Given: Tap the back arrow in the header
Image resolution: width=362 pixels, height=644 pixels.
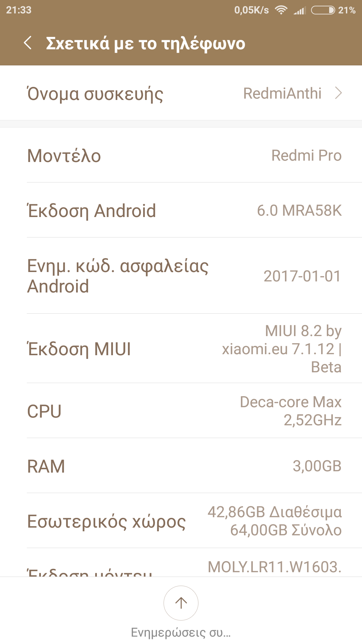Looking at the screenshot, I should pos(28,43).
